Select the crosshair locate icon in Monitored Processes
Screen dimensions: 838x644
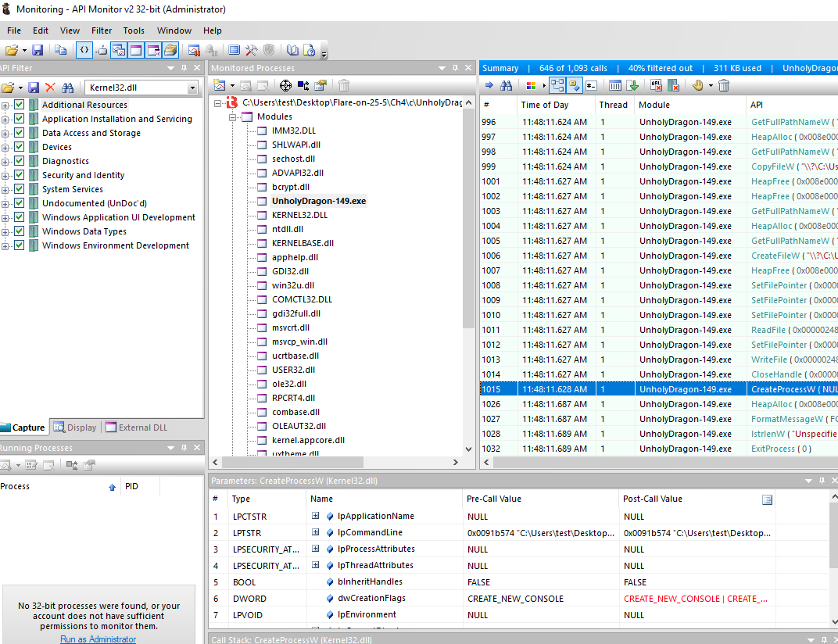click(285, 86)
